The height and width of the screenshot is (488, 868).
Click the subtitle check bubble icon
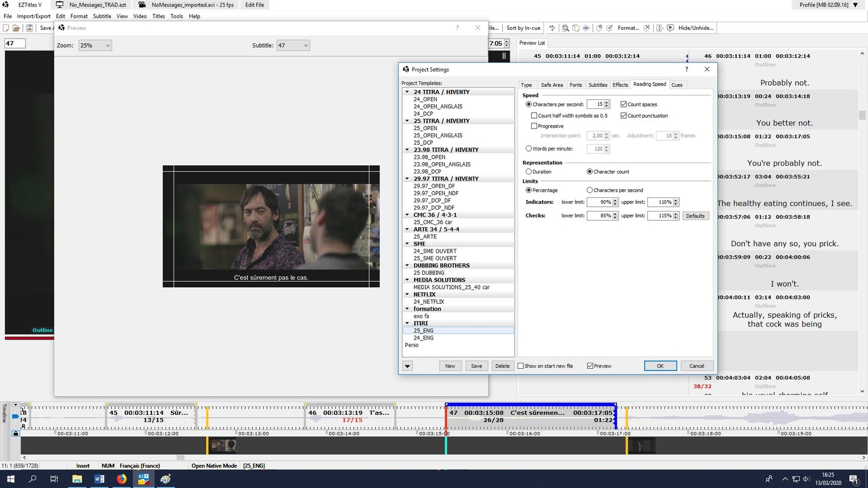pyautogui.click(x=599, y=28)
